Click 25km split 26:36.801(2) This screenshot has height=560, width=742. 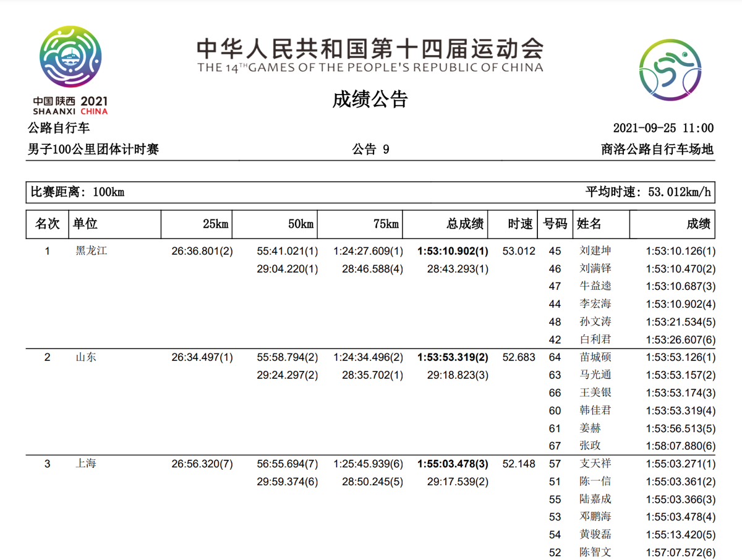[202, 251]
